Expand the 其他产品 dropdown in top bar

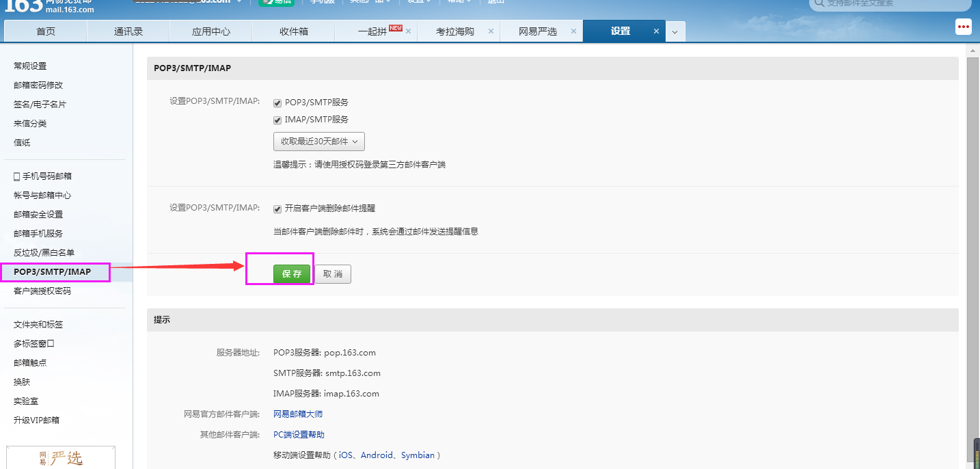pos(369,3)
